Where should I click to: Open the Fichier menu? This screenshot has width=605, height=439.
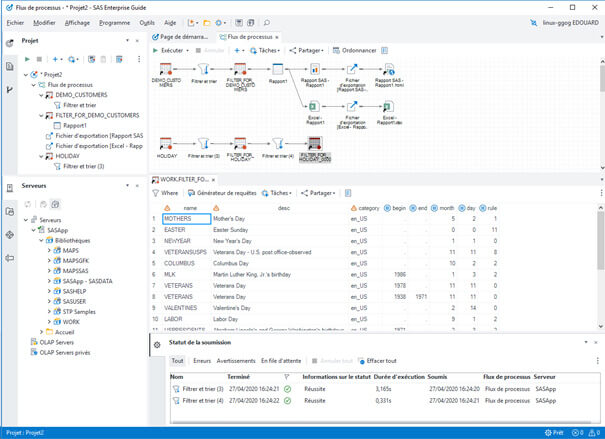(x=15, y=23)
